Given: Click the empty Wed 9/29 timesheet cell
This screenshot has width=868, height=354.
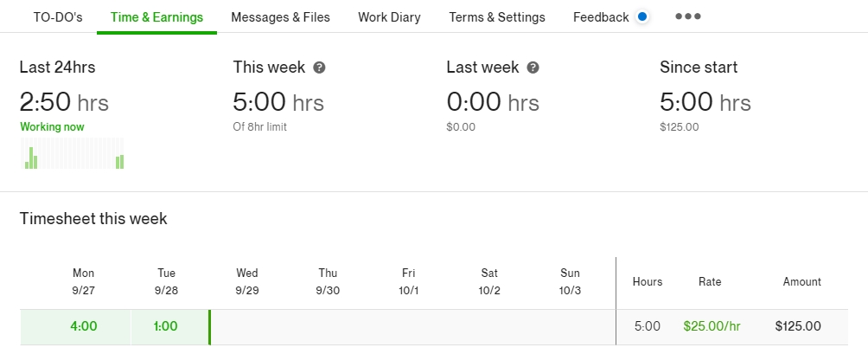Looking at the screenshot, I should [x=247, y=327].
